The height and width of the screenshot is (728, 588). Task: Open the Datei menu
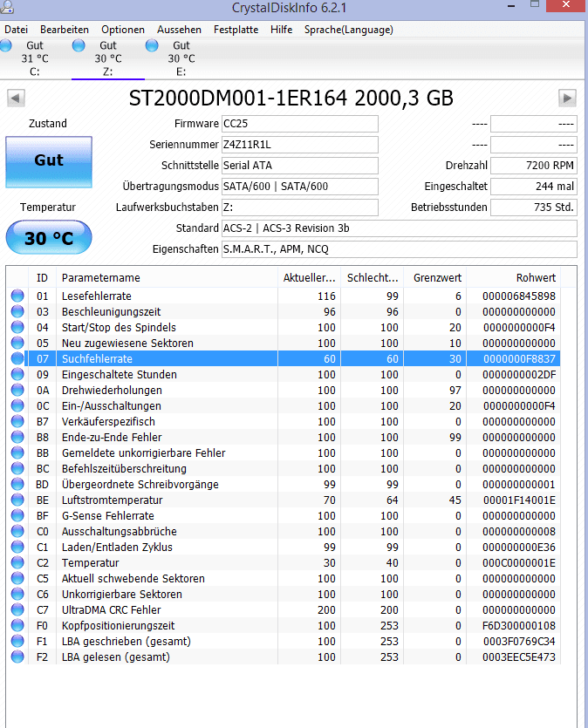(17, 30)
